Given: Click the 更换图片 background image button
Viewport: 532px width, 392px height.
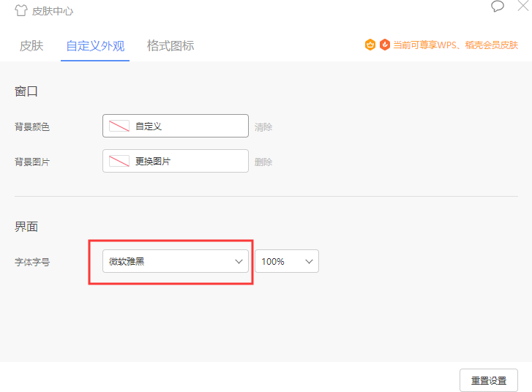Looking at the screenshot, I should point(176,161).
